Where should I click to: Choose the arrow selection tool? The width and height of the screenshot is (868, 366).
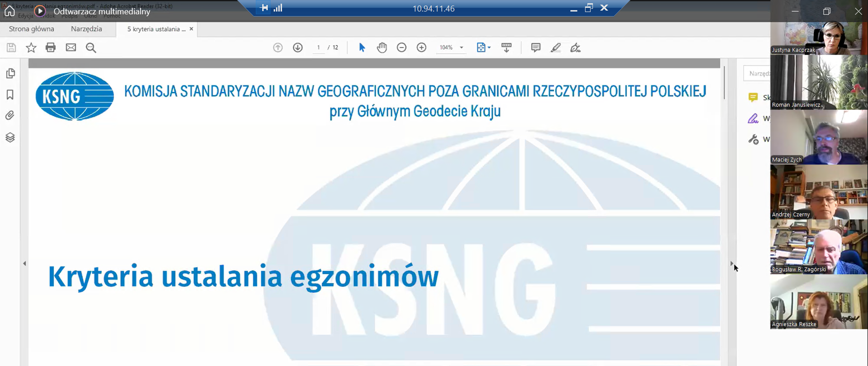(362, 47)
